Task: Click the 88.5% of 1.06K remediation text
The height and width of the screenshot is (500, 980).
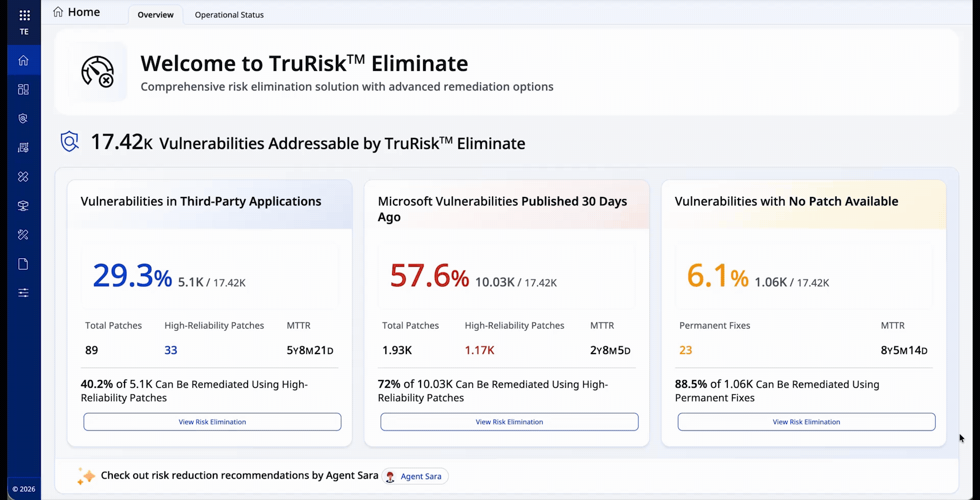Action: (x=777, y=391)
